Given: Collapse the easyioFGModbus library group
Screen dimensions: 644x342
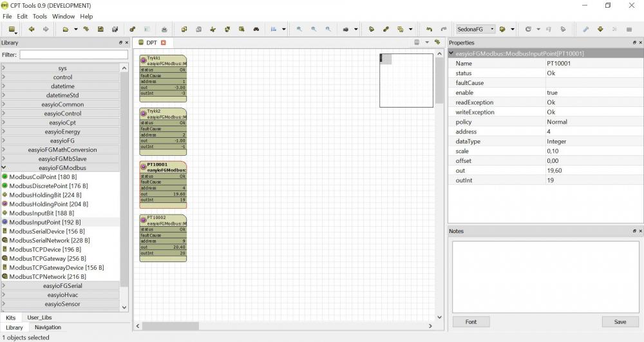Looking at the screenshot, I should (x=62, y=167).
